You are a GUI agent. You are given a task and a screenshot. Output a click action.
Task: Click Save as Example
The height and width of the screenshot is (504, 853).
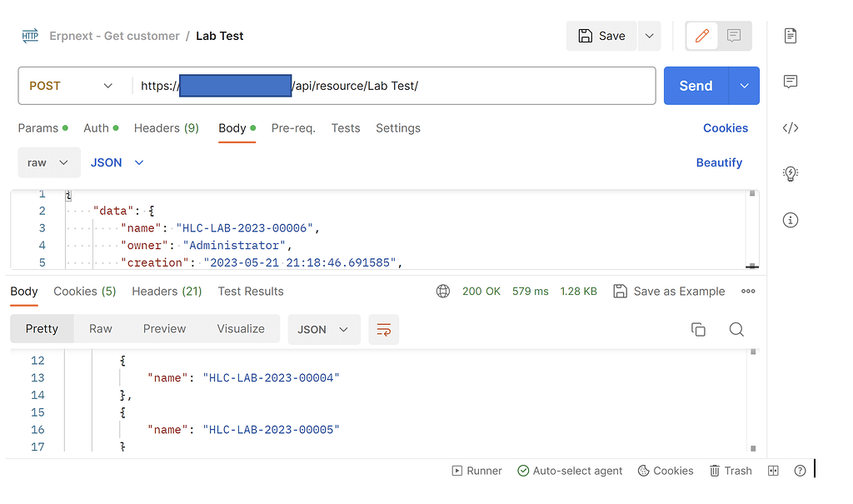tap(669, 292)
